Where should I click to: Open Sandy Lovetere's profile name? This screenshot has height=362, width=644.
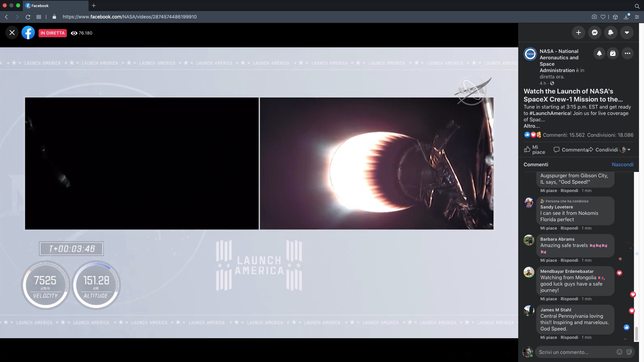pos(556,207)
